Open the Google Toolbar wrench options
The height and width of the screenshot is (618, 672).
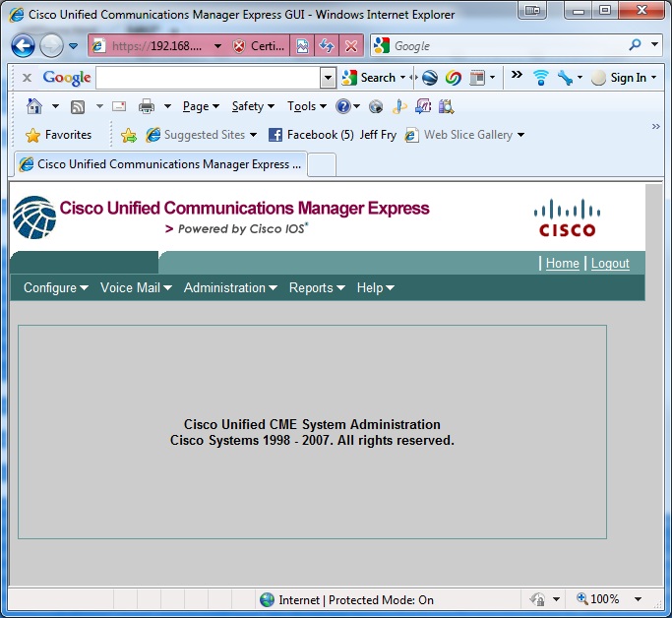pos(570,78)
